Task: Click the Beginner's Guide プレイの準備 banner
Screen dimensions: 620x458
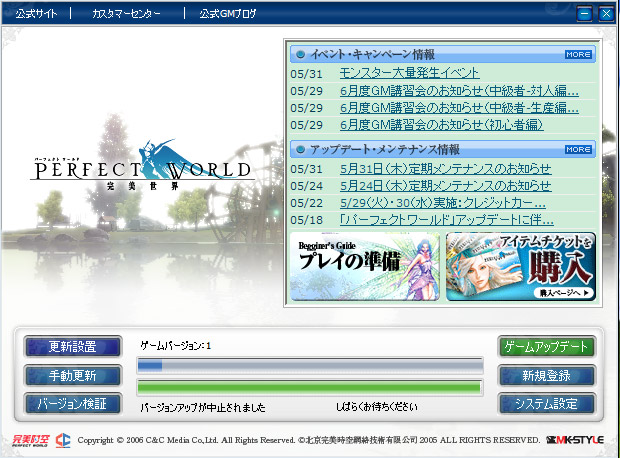Action: point(365,266)
